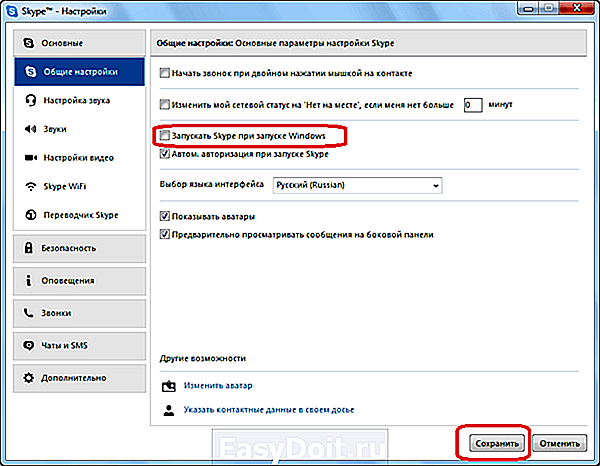
Task: Click the Skype icon beside Общие настройки
Action: (x=31, y=72)
